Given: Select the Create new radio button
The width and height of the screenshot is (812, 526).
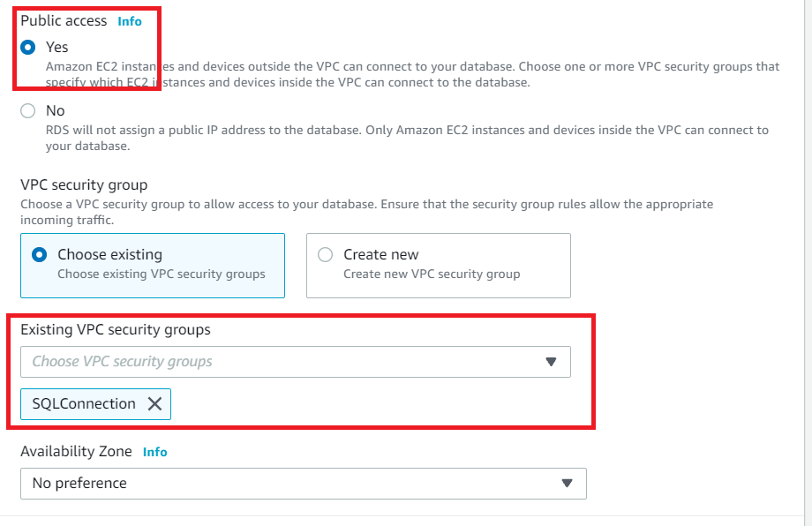Looking at the screenshot, I should (325, 255).
